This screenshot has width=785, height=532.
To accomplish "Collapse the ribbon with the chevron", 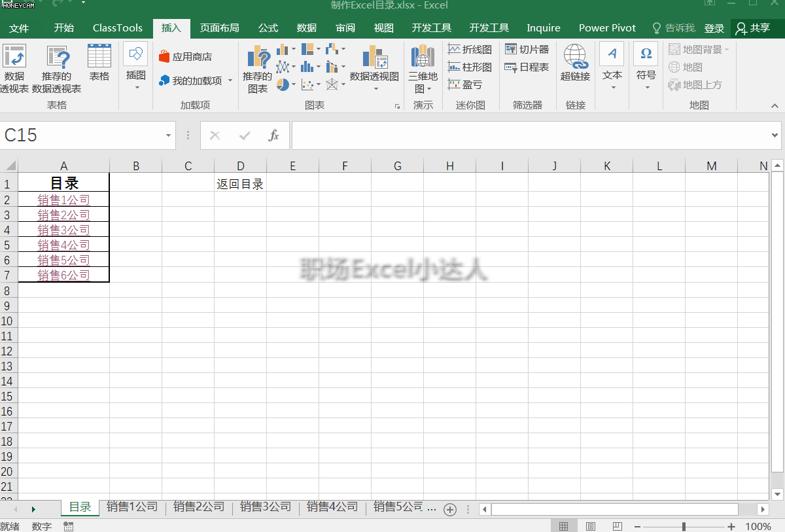I will point(775,105).
